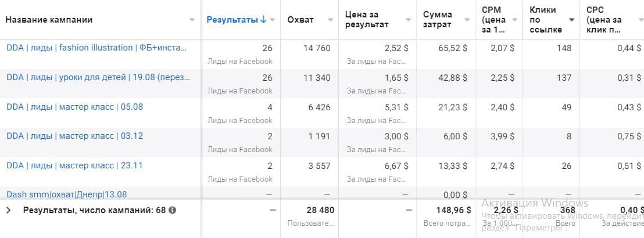Open the Цена за результат column dropdown arrow
644x238 pixels.
pyautogui.click(x=408, y=20)
